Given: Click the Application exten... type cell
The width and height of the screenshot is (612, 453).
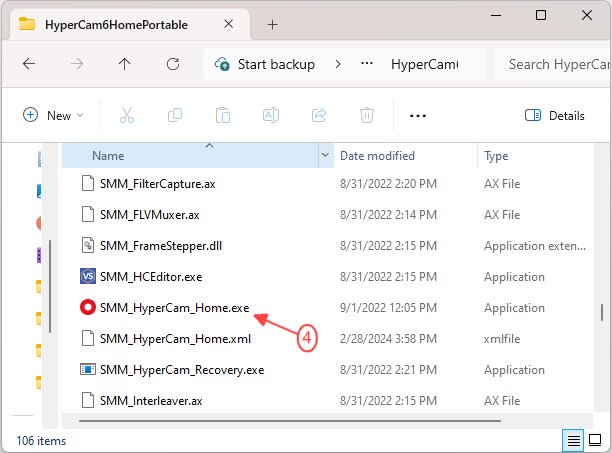Looking at the screenshot, I should pos(535,246).
